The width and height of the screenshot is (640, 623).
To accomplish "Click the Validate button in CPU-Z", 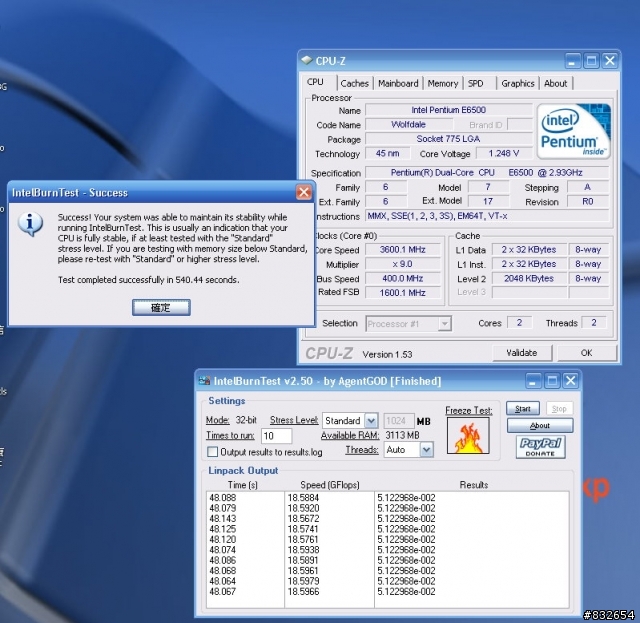I will 522,353.
